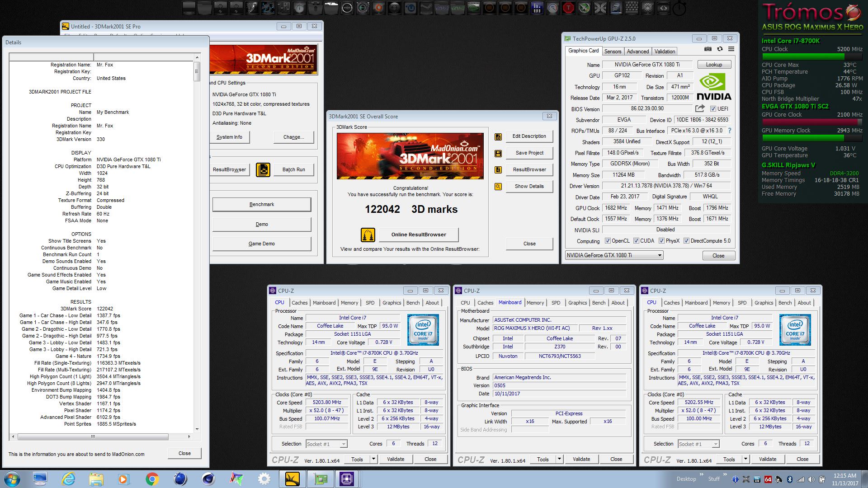Click the Save Project button
Viewport: 868px width, 488px height.
[x=529, y=153]
